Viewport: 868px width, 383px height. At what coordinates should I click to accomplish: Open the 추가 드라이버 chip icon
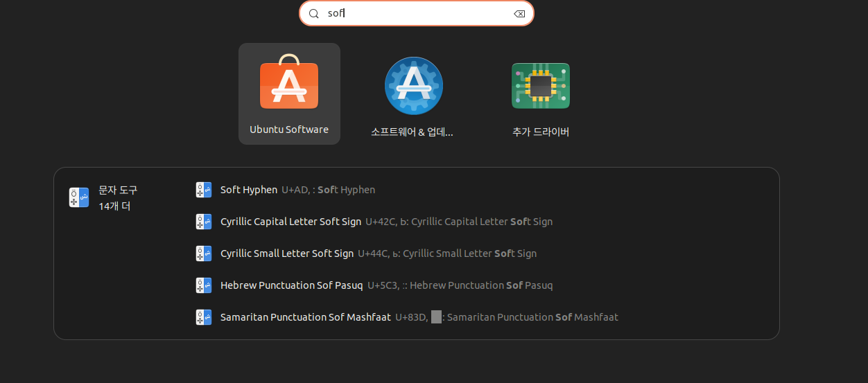(x=541, y=85)
